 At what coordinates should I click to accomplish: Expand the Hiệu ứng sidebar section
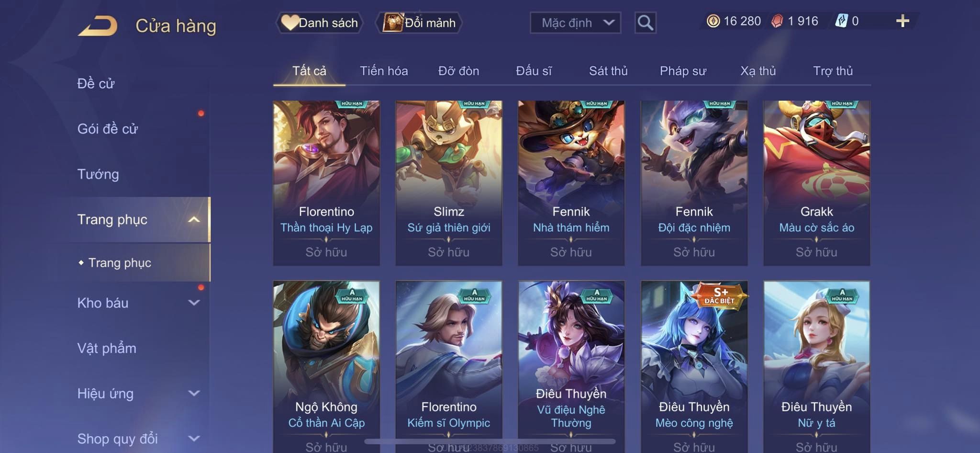tap(194, 393)
